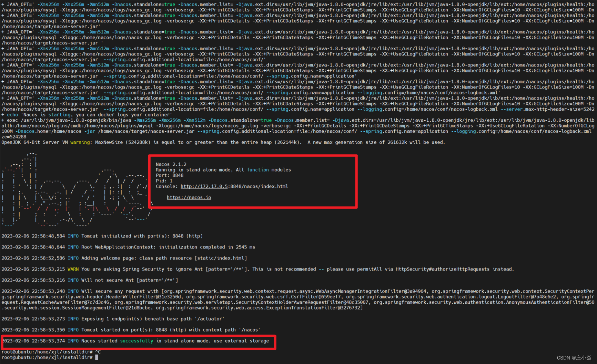
Task: Open the https://nacos.io link
Action: click(x=189, y=197)
